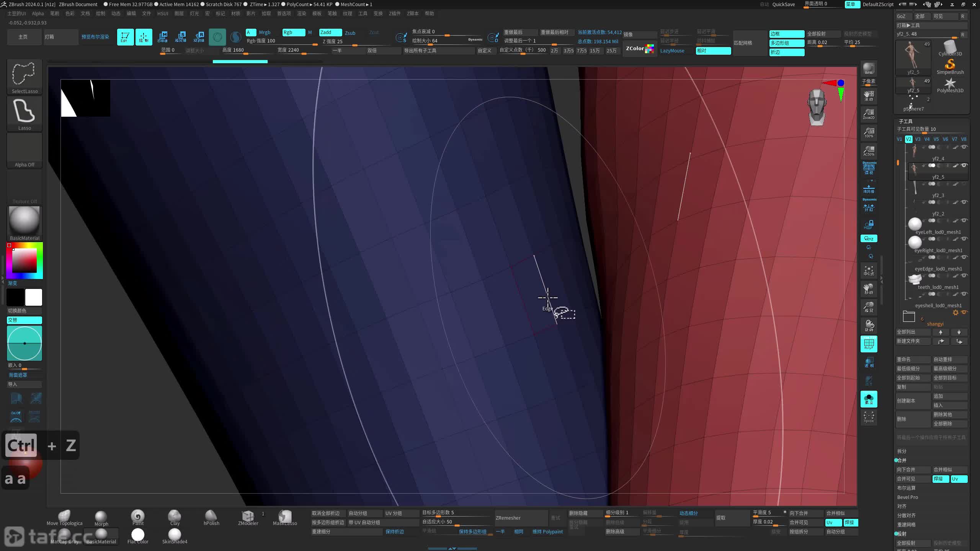980x551 pixels.
Task: Select the Move (移动轴) gizmo tool
Action: tap(162, 37)
